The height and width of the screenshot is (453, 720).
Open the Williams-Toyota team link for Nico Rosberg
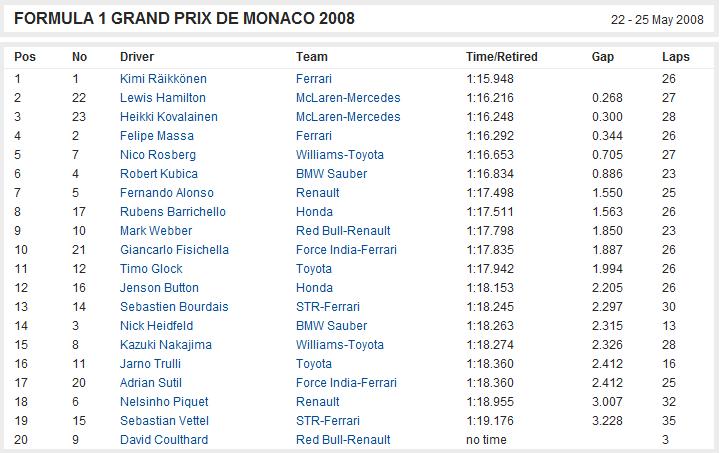339,155
